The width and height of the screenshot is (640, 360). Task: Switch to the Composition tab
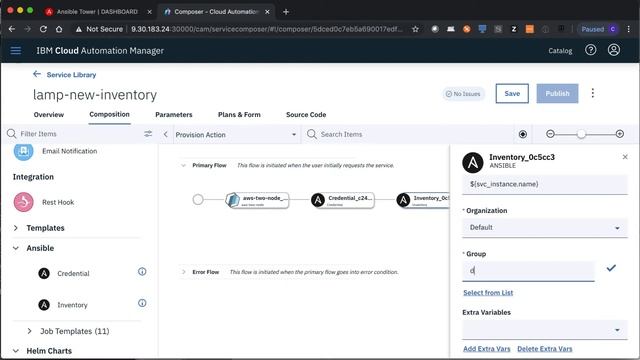(109, 115)
